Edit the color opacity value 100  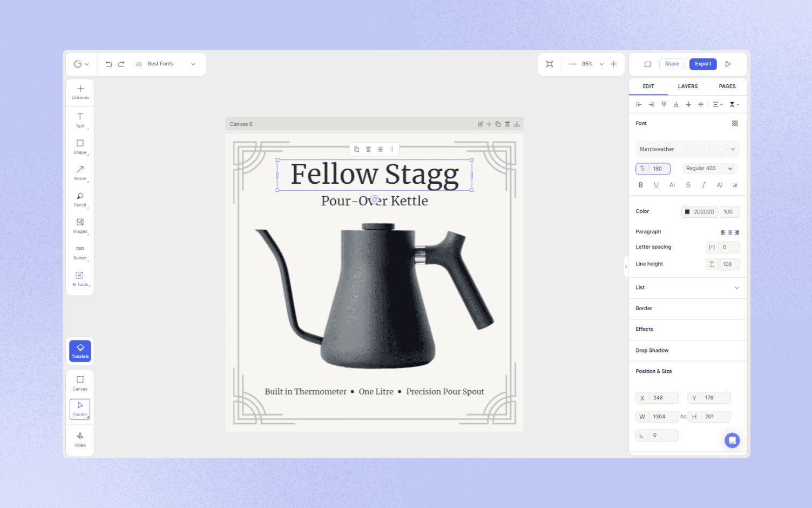coord(729,212)
